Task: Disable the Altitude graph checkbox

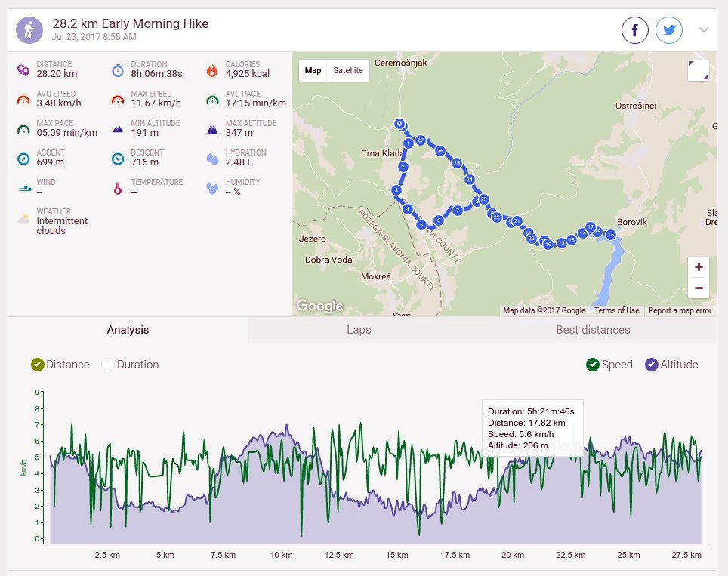Action: pyautogui.click(x=652, y=365)
